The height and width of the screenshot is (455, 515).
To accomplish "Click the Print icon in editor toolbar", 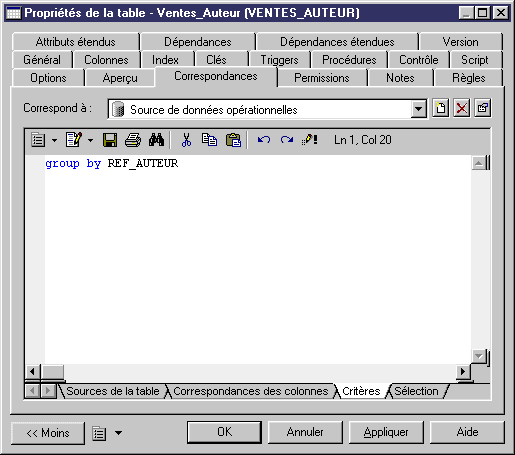I will [x=133, y=140].
